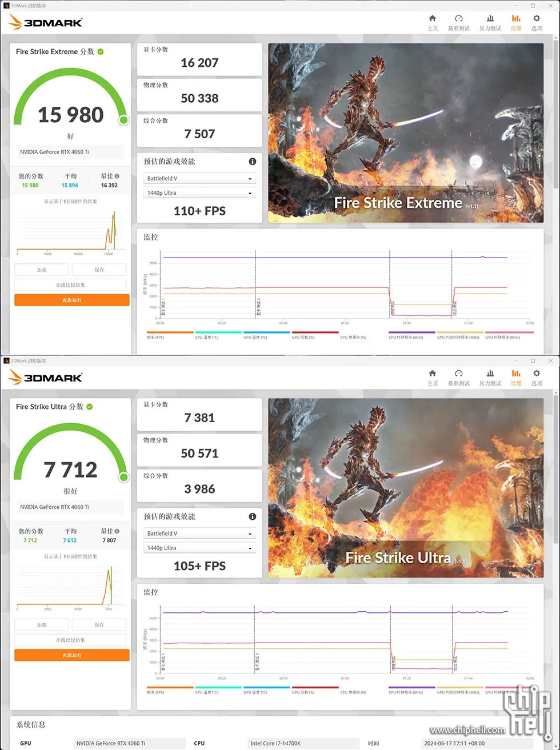This screenshot has width=560, height=750.
Task: Click green validation check beside Fire Strike Ultra 分数
Action: [90, 407]
